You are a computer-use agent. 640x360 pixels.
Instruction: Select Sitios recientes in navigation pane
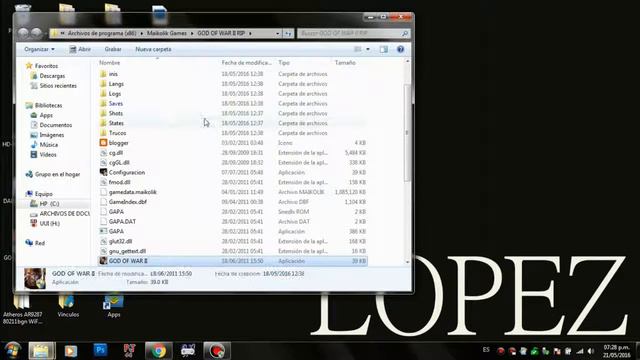coord(58,86)
